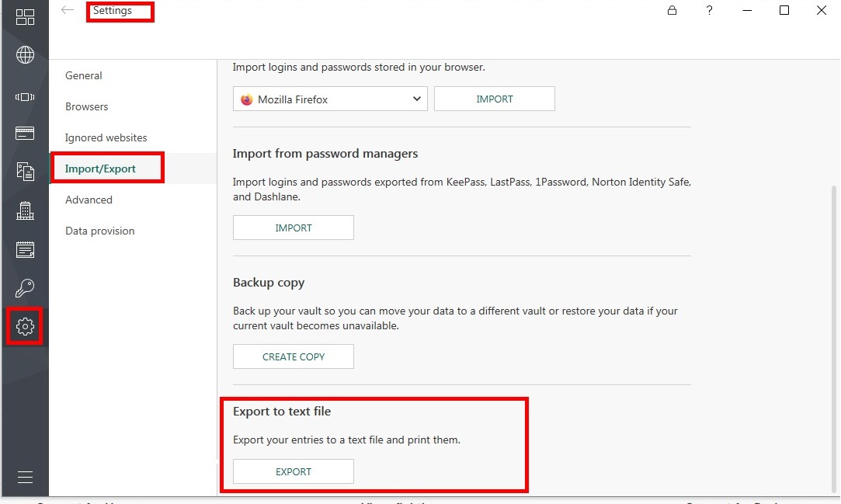Viewport: 841px width, 504px height.
Task: Open the dashboard grid icon in sidebar
Action: (25, 17)
